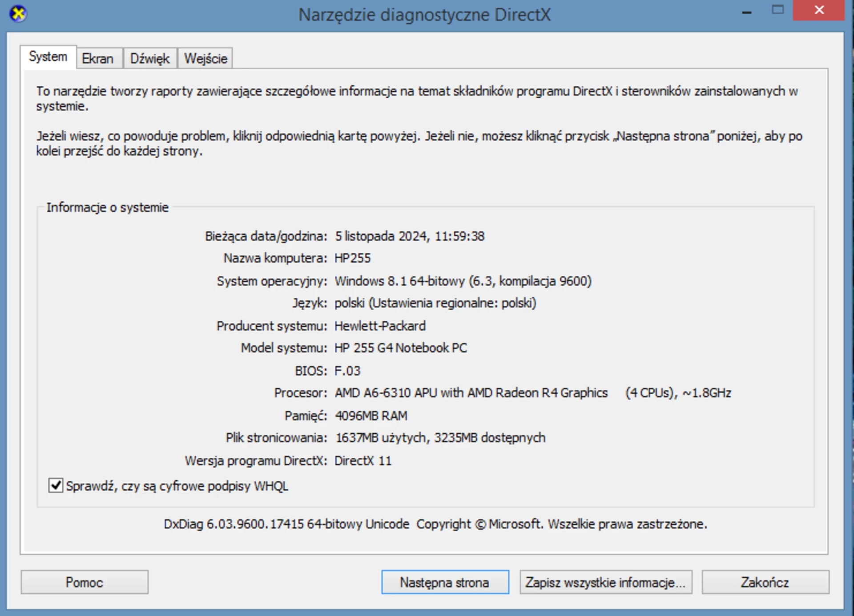Click the 4096MB RAM value
This screenshot has width=854, height=616.
coord(371,416)
